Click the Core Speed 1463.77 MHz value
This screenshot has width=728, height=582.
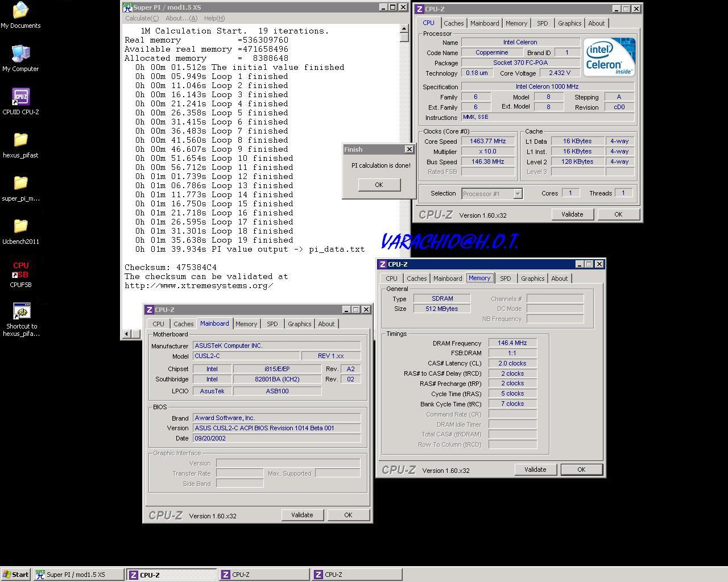[488, 142]
